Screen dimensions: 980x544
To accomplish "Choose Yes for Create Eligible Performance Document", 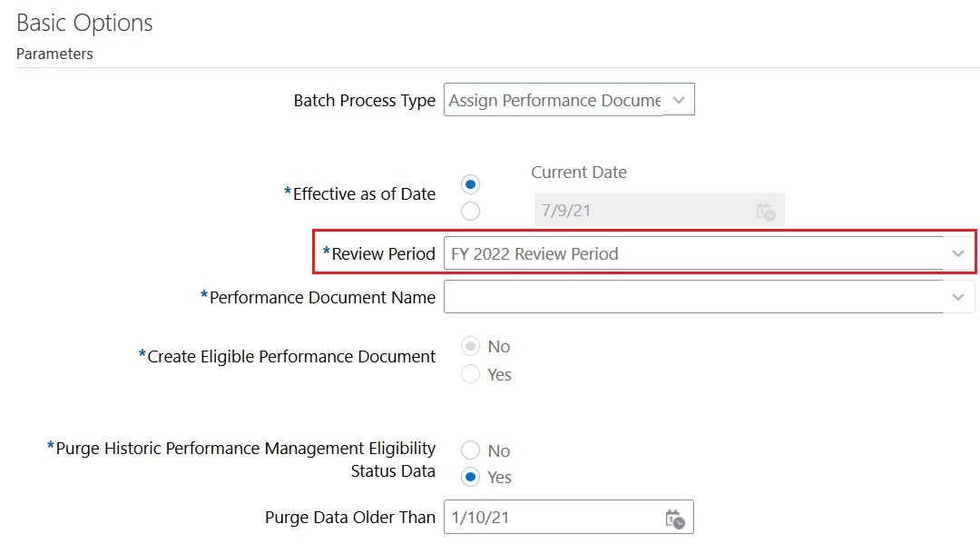I will pos(471,374).
